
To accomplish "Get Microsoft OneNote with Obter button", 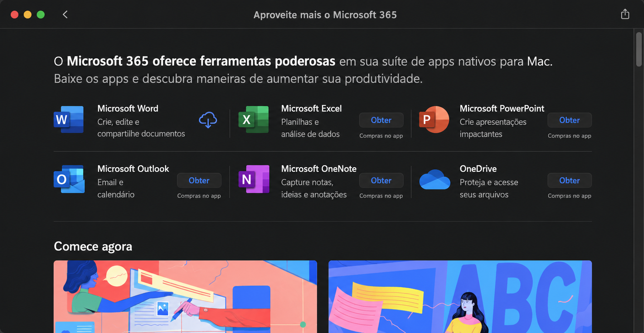I will (x=381, y=181).
